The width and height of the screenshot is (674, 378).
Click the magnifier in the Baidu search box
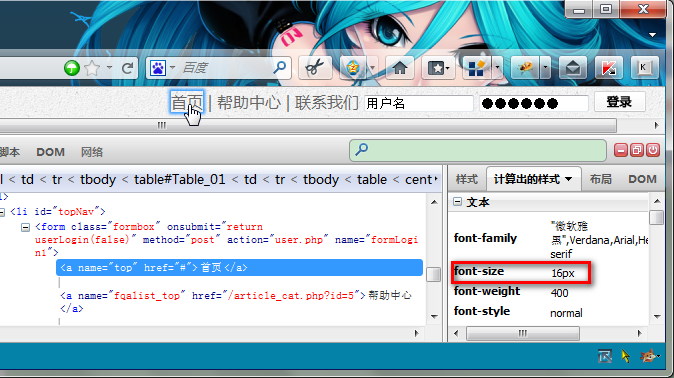[x=280, y=67]
